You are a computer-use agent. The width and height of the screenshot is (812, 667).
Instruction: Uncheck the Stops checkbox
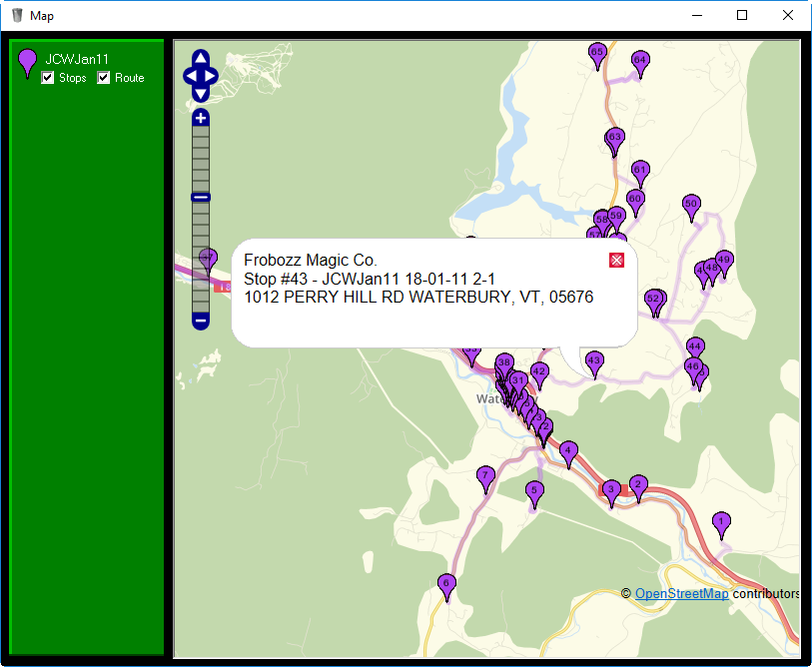(x=48, y=78)
